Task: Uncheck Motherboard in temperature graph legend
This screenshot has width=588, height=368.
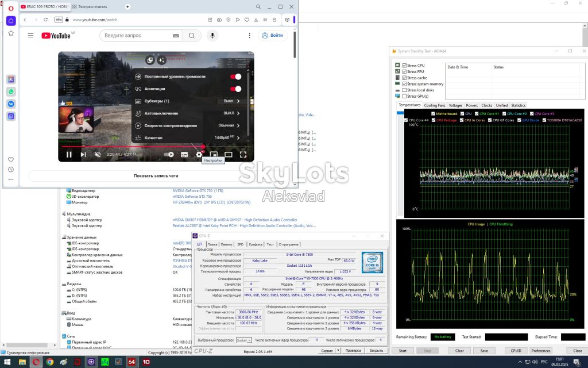Action: point(433,114)
